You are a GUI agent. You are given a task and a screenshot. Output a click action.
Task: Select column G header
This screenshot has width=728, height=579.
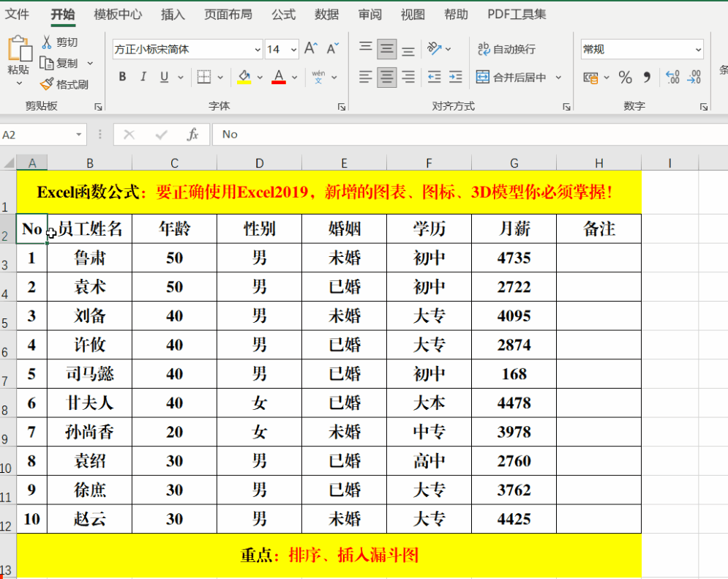click(514, 163)
